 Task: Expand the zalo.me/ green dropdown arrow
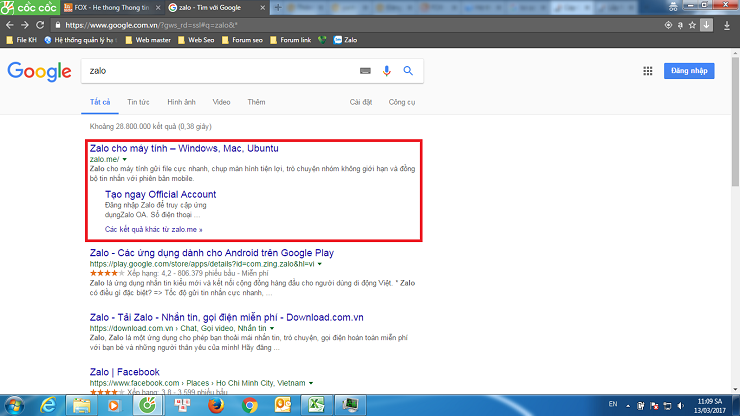[x=125, y=160]
